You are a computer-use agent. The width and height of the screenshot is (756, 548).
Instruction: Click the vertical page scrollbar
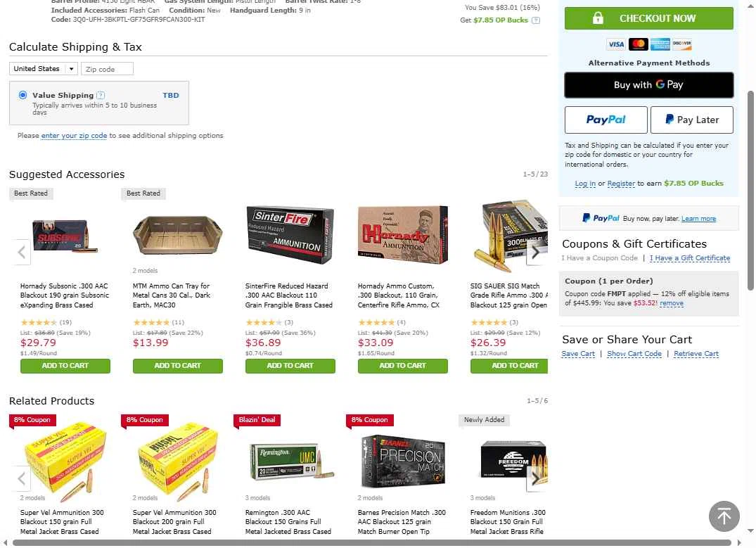pyautogui.click(x=750, y=191)
